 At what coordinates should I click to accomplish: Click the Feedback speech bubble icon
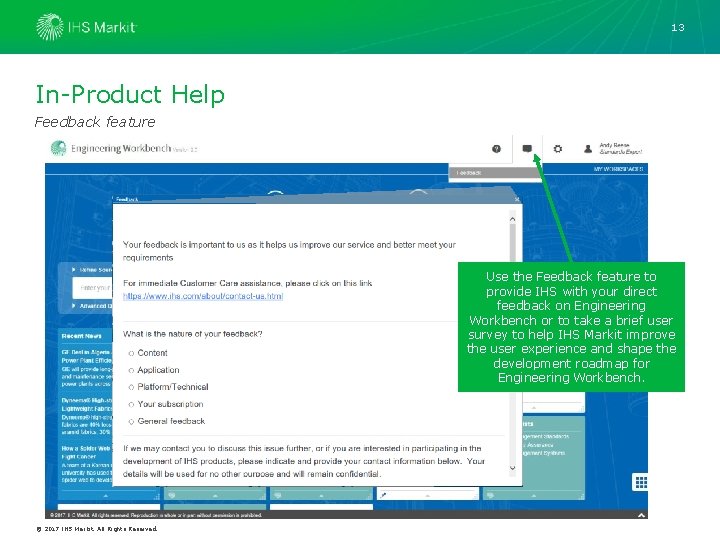527,148
